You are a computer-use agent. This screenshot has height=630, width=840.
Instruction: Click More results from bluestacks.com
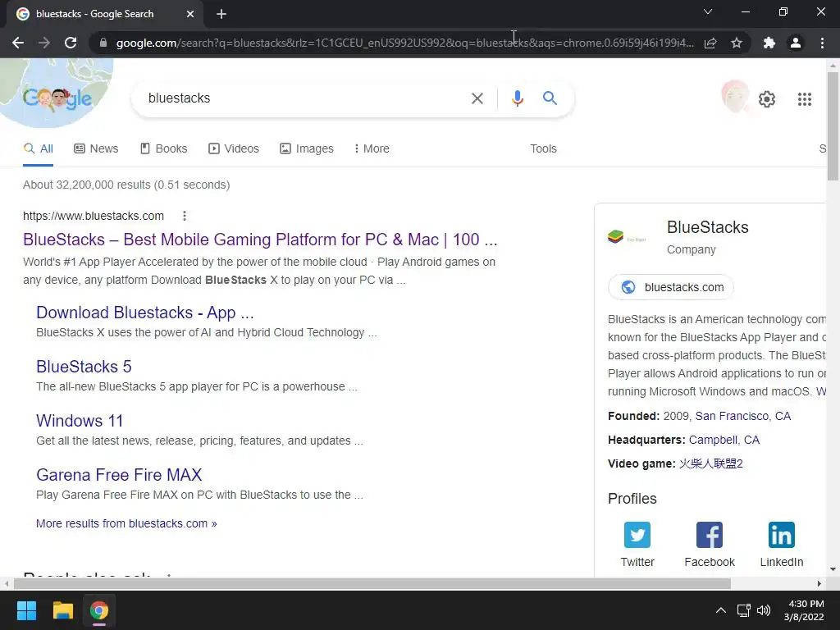(x=126, y=523)
